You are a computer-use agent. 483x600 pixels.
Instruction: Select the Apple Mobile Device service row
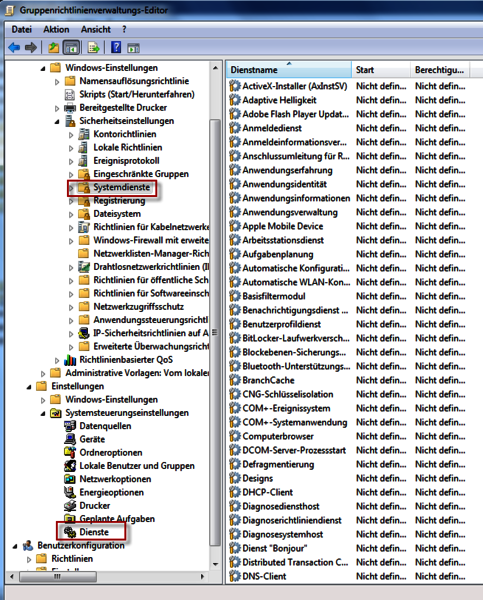coord(347,226)
